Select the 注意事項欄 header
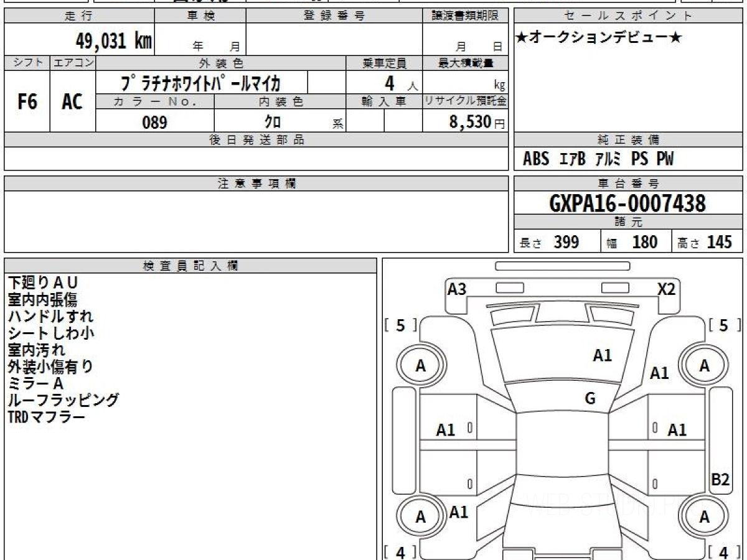This screenshot has width=747, height=560. click(x=256, y=184)
